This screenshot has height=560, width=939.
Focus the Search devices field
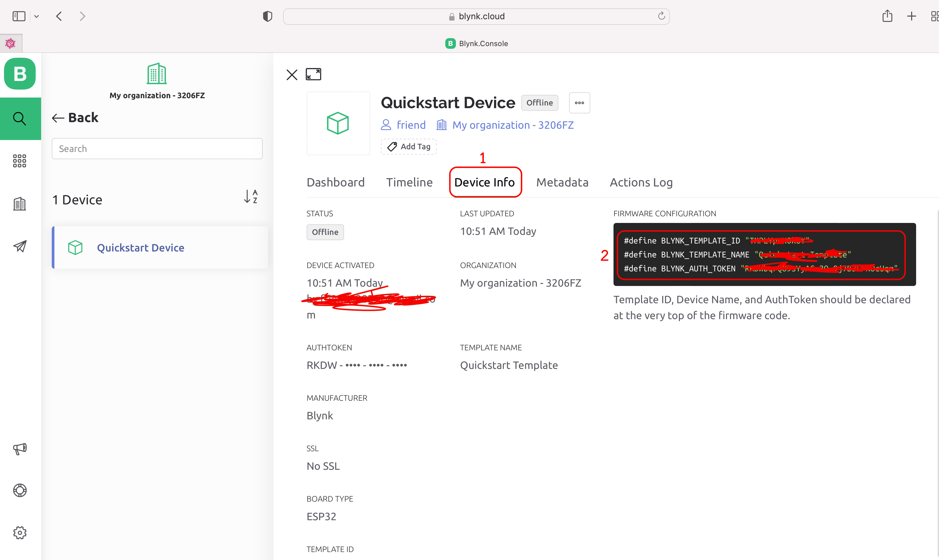click(x=157, y=149)
